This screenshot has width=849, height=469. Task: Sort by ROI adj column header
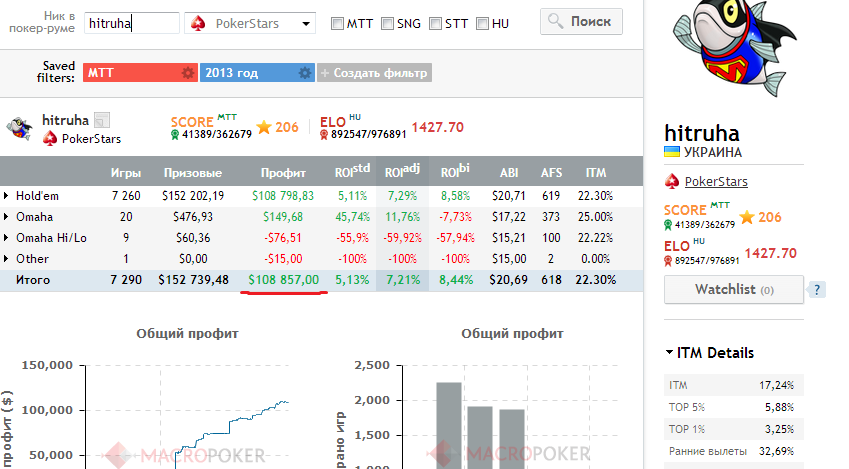tap(402, 172)
